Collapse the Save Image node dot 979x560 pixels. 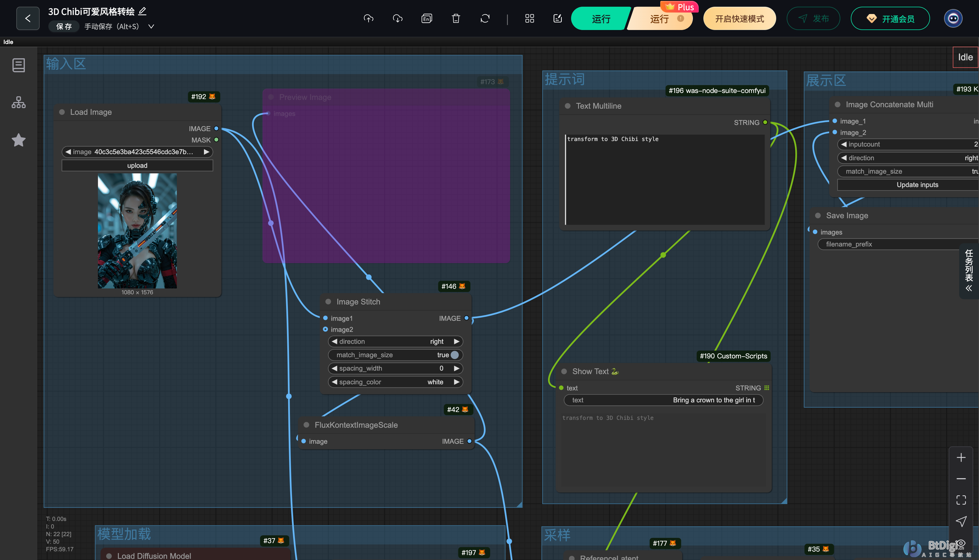(x=818, y=215)
